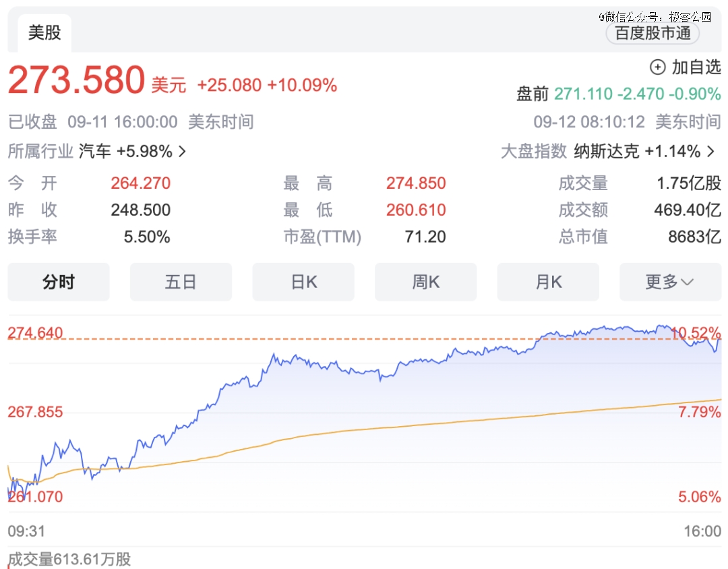Click the 成交量613.61万股 volume label

(x=69, y=560)
